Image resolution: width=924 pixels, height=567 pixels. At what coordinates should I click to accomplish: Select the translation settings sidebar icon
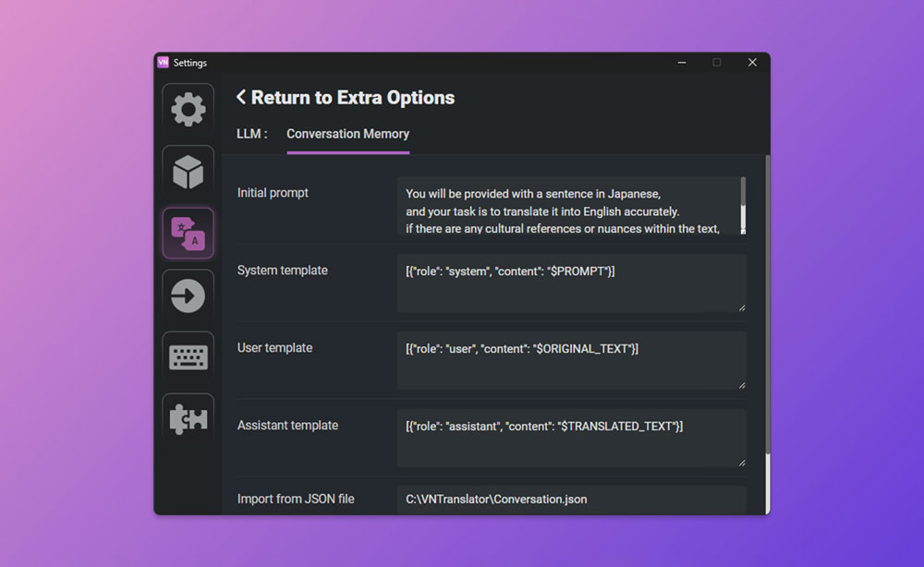point(188,233)
